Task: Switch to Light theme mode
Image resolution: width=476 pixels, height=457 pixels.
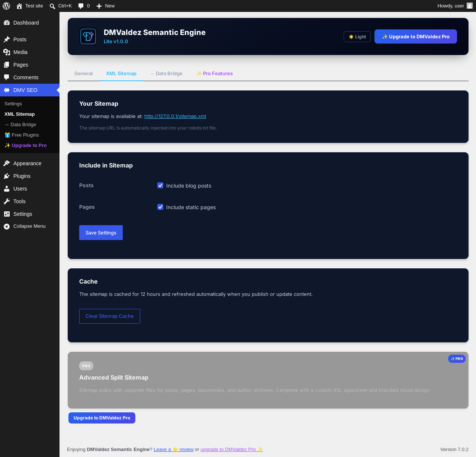Action: (x=357, y=37)
